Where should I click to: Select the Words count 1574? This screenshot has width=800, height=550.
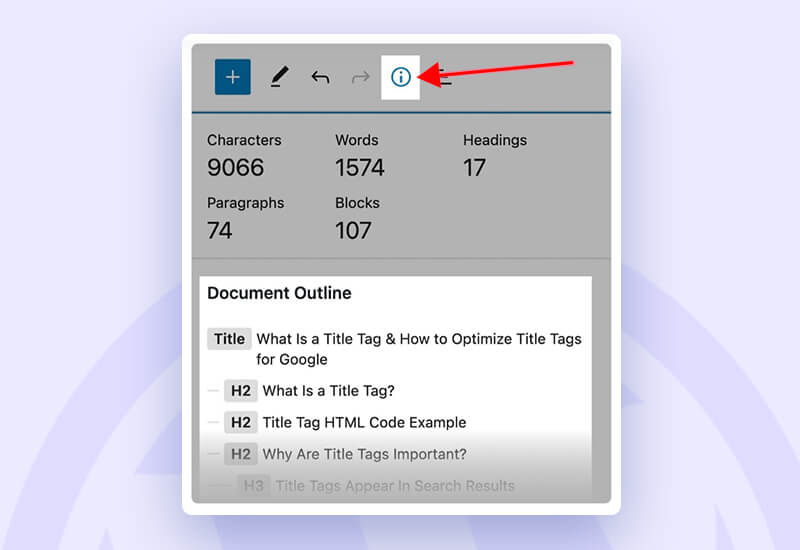click(x=360, y=168)
